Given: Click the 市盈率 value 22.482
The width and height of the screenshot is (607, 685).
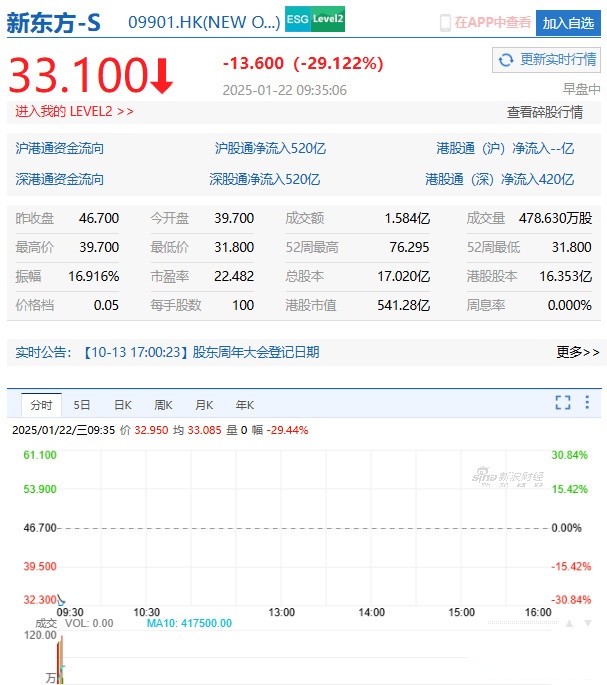Looking at the screenshot, I should (234, 276).
